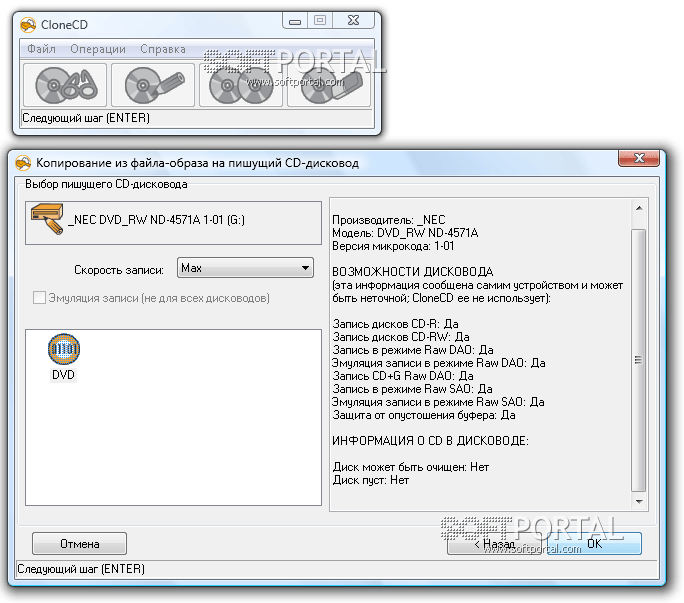Toggle the Эмуляция записи checkbox
Screen dimensions: 684x603
[x=40, y=298]
